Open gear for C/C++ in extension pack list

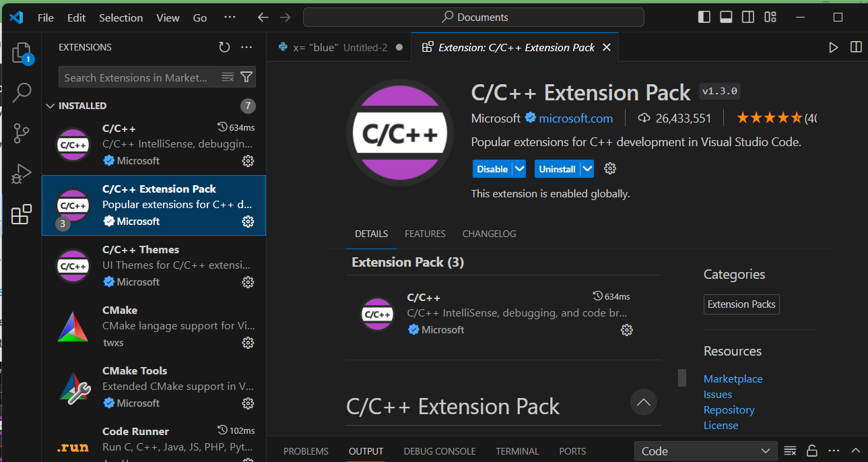click(626, 329)
